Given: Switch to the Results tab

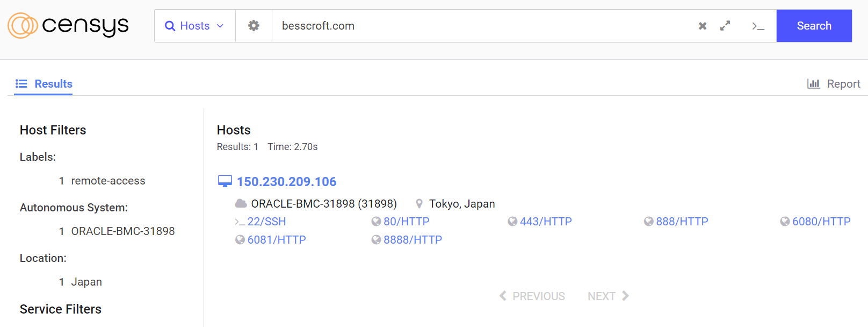Looking at the screenshot, I should click(x=44, y=84).
